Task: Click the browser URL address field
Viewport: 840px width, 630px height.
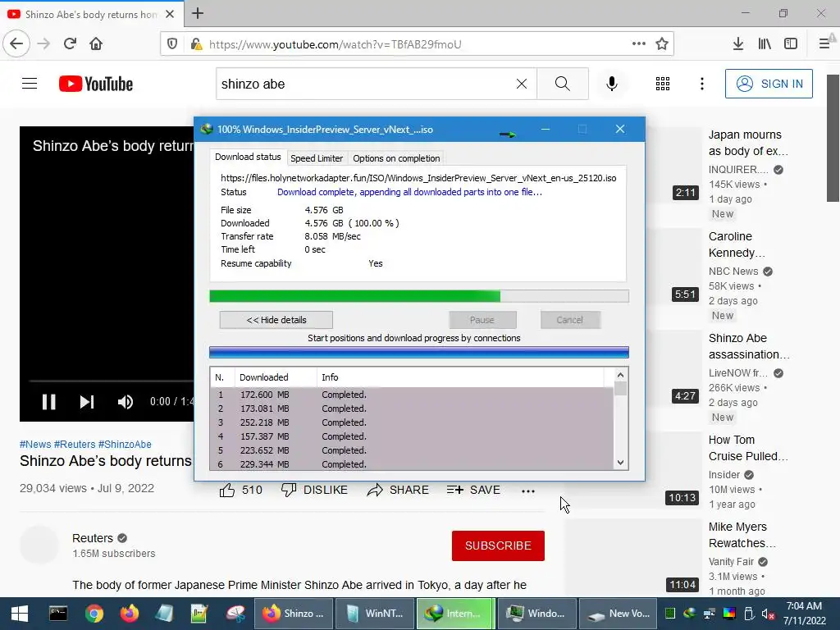Action: point(418,44)
